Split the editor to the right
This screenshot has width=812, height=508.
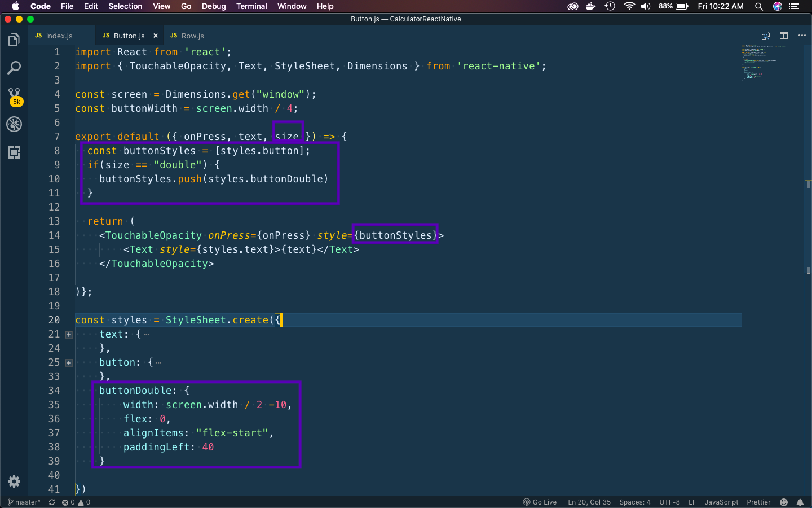[784, 36]
